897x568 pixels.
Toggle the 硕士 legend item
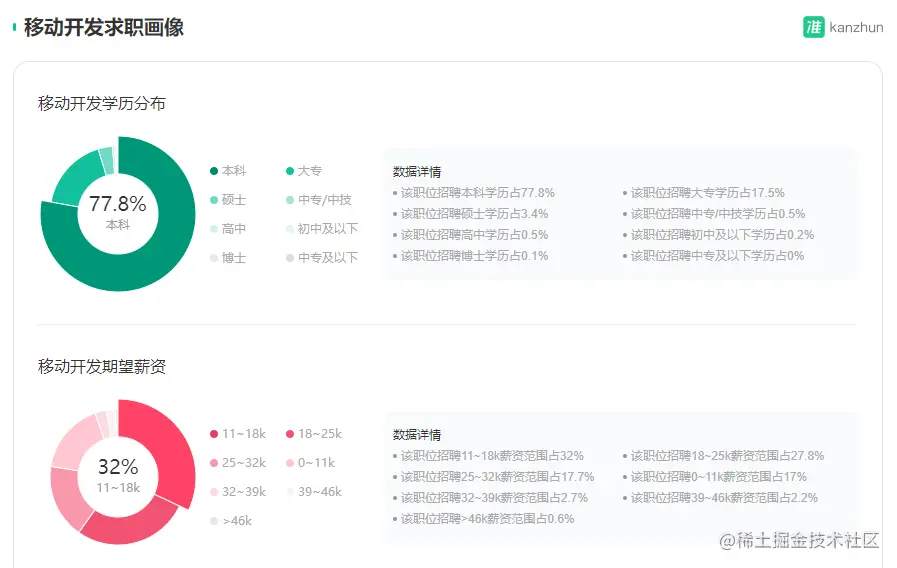(228, 200)
